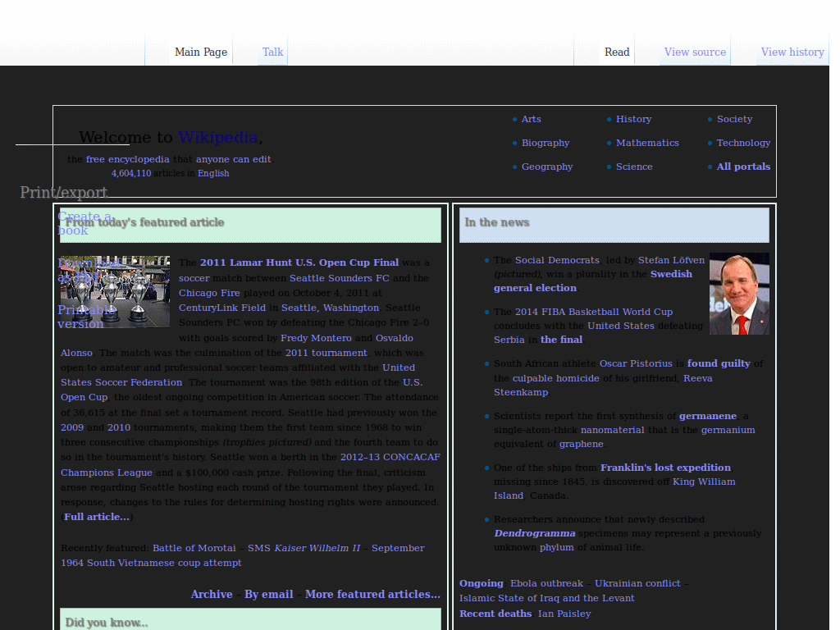
Task: Click the Ukrainian conflict link
Action: (x=637, y=583)
